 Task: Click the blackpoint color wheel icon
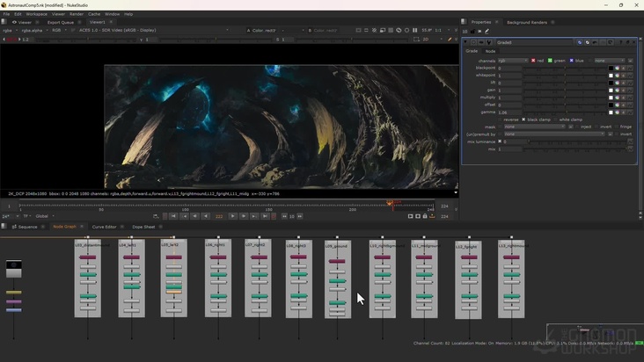pyautogui.click(x=617, y=68)
